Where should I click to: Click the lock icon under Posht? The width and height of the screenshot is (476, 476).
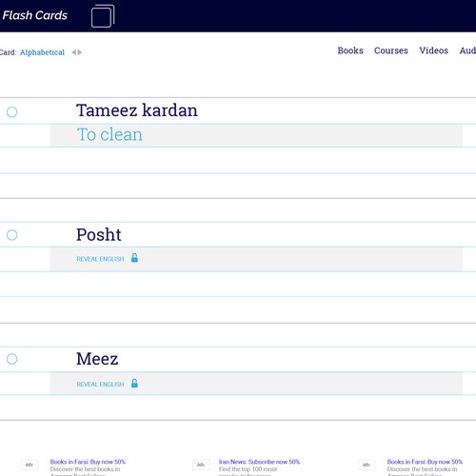(134, 258)
